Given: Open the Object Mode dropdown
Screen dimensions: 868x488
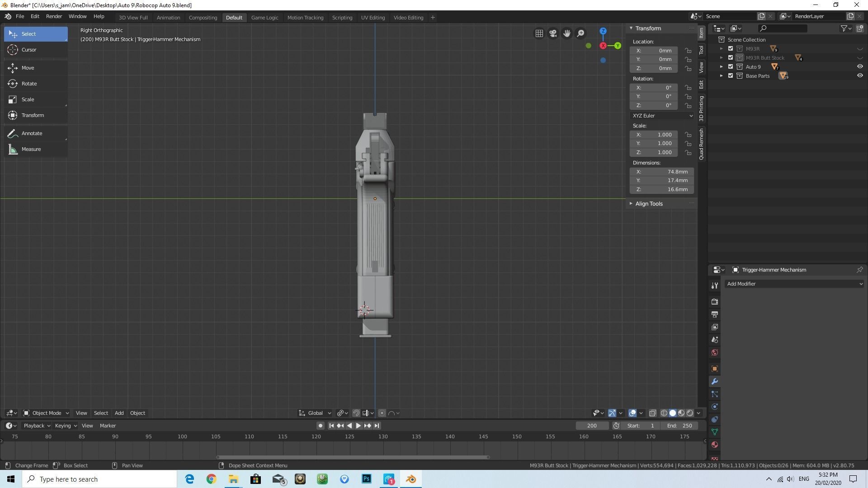Looking at the screenshot, I should (46, 413).
